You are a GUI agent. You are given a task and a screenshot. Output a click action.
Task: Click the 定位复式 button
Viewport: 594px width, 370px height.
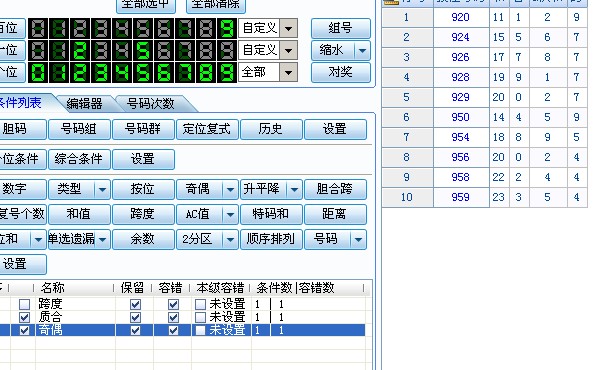pyautogui.click(x=207, y=129)
